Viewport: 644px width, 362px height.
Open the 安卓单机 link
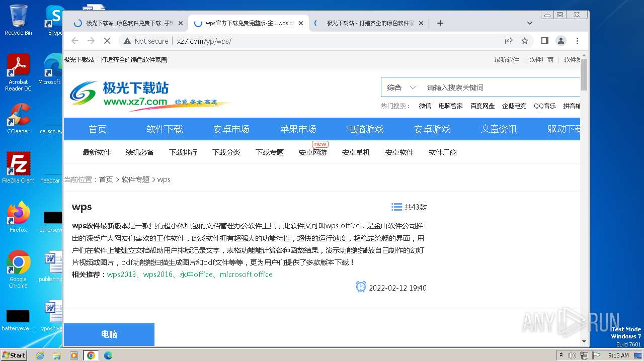coord(356,152)
